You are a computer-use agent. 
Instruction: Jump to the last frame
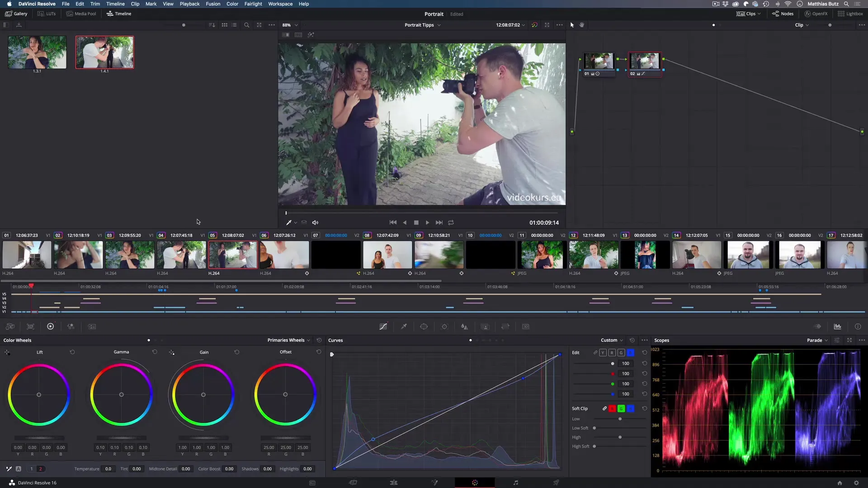(x=439, y=222)
